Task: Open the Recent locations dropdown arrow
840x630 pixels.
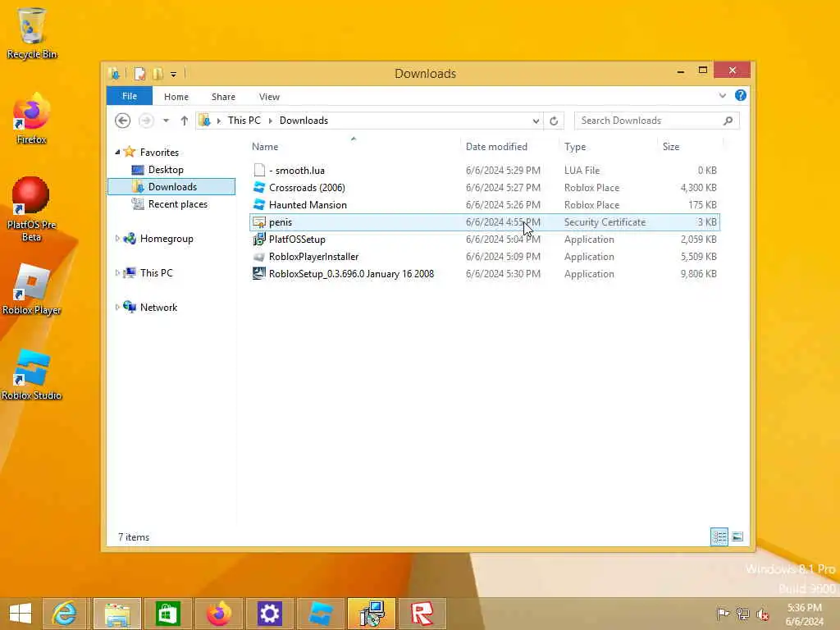Action: click(166, 121)
